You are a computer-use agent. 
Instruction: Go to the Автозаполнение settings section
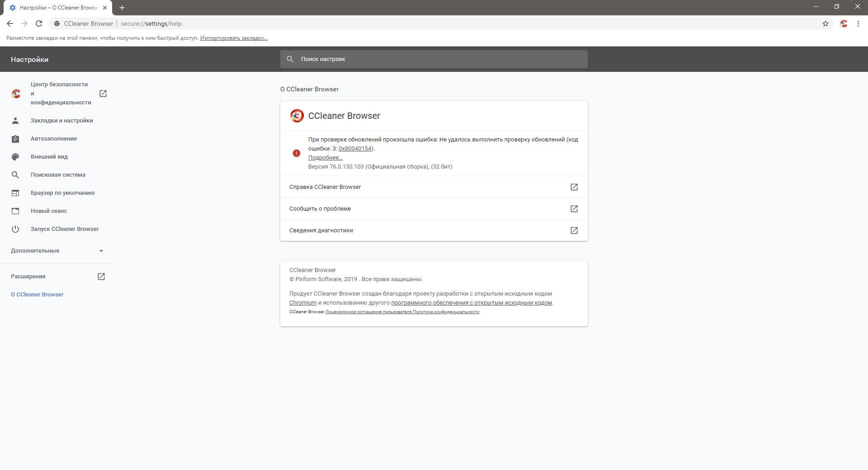(54, 139)
